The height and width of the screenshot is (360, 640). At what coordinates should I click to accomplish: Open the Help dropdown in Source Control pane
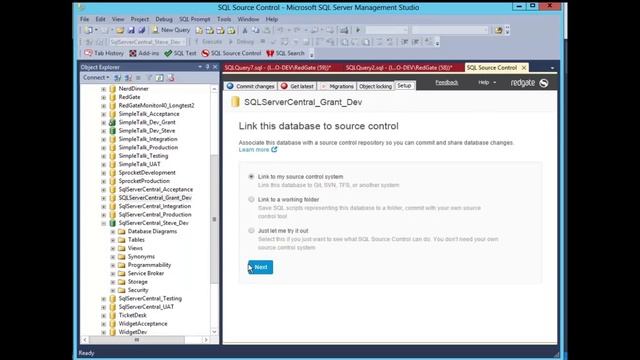click(x=487, y=82)
